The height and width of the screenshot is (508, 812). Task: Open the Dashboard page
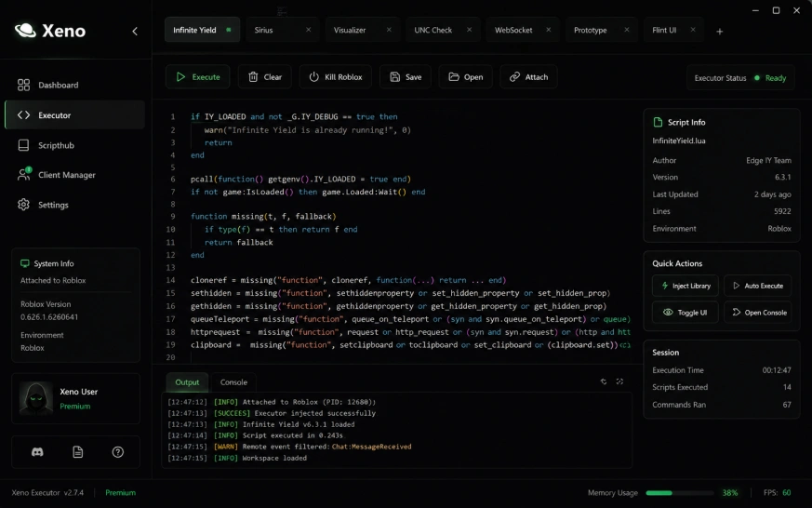click(74, 85)
